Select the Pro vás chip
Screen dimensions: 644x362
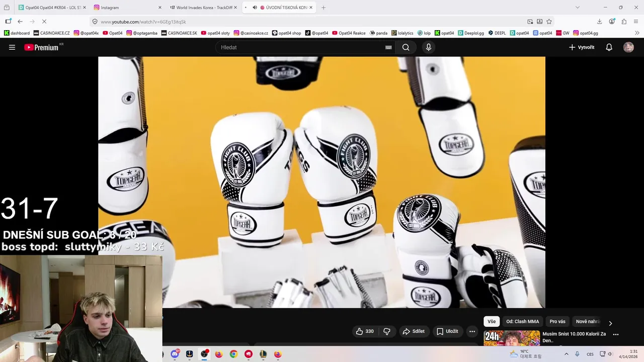[x=557, y=322]
